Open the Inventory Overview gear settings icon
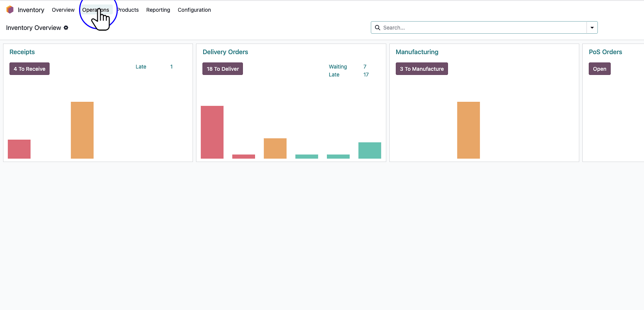 pos(66,28)
